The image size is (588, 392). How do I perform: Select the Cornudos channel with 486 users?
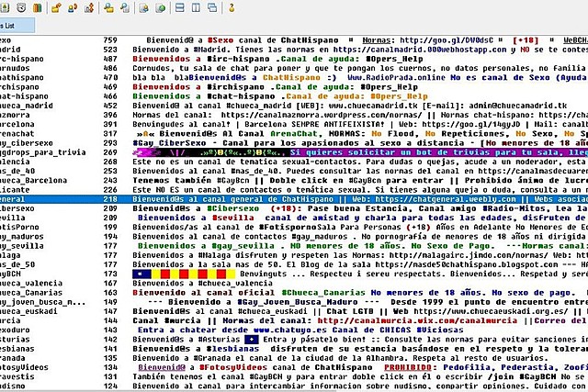pos(294,68)
